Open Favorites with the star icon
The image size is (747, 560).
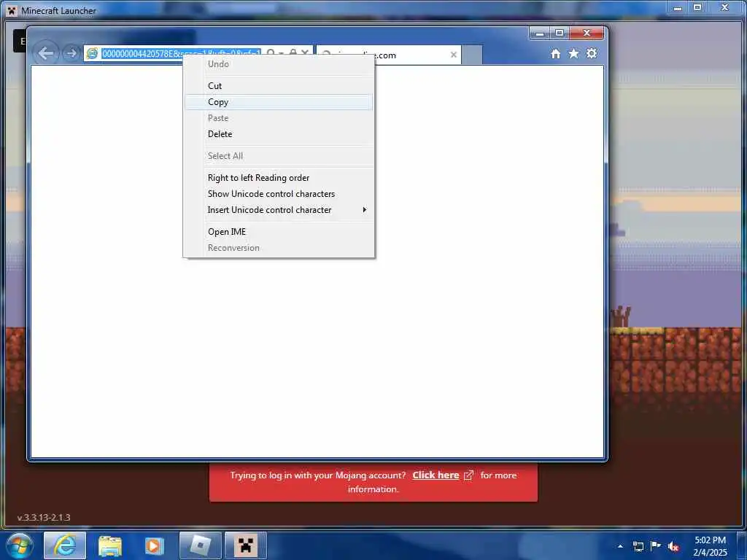573,54
